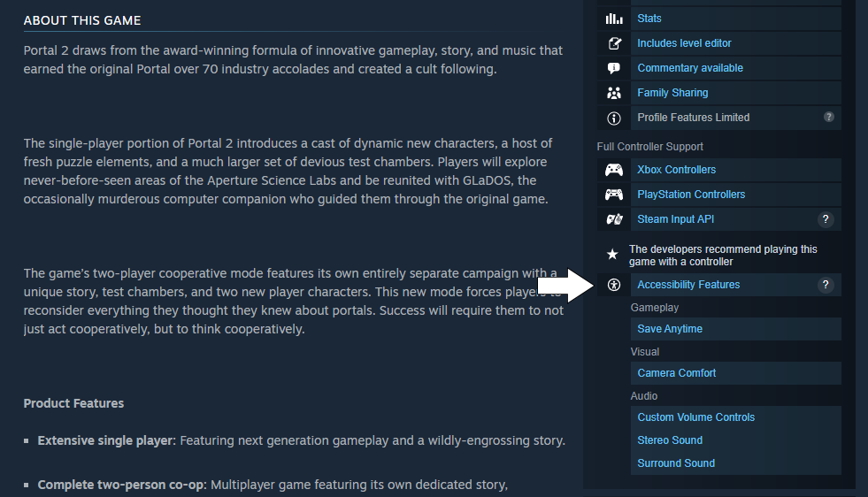Click the Steam Input API icon
The height and width of the screenshot is (497, 868).
(614, 219)
